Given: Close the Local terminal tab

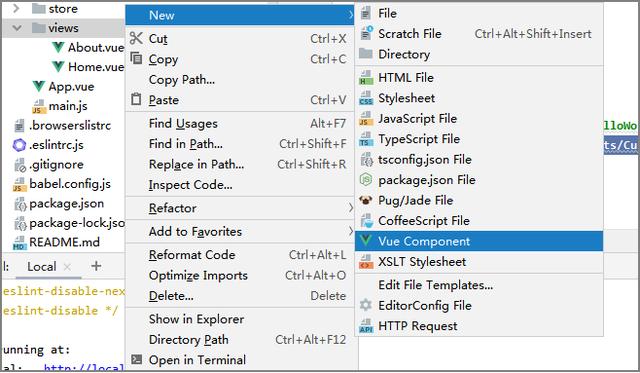Looking at the screenshot, I should click(x=67, y=267).
